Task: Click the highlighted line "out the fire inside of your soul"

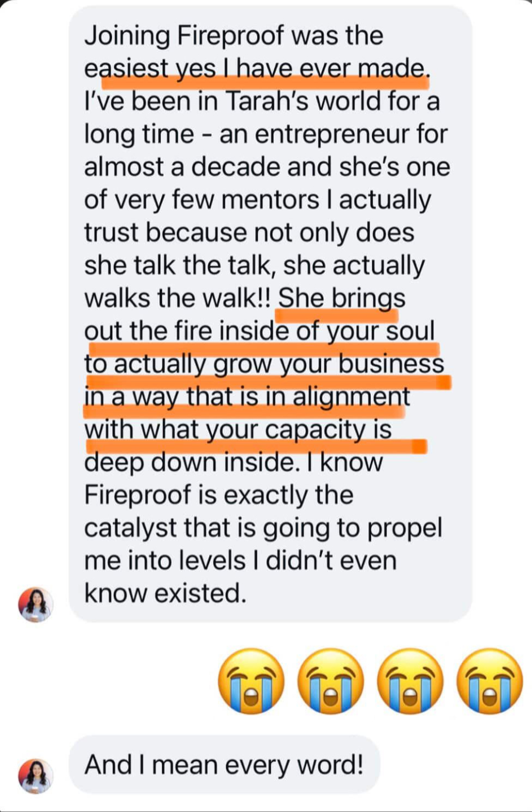Action: pyautogui.click(x=260, y=331)
